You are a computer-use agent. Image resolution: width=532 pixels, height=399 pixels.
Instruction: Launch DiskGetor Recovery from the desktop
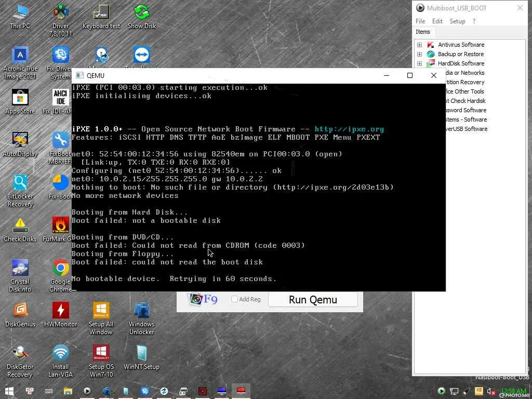pos(20,361)
